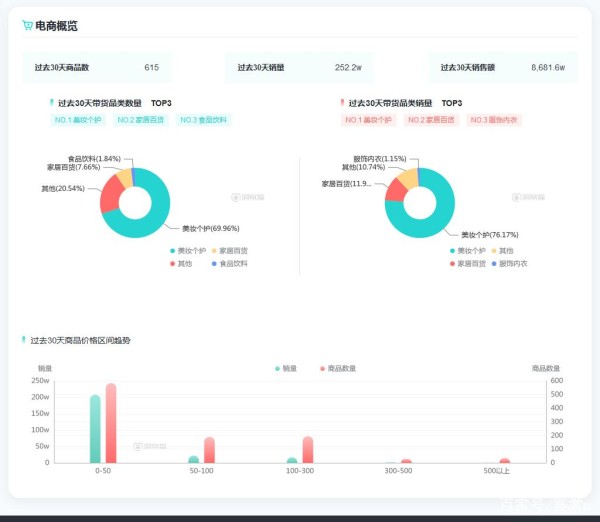Click the 过去30天销售额 stat card
This screenshot has height=522, width=600.
(x=503, y=68)
